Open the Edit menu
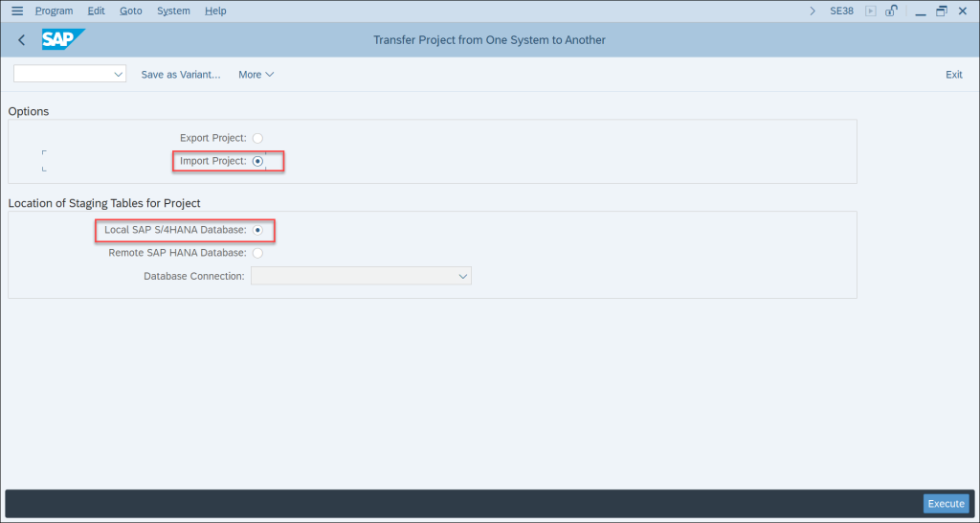The height and width of the screenshot is (523, 980). tap(97, 11)
